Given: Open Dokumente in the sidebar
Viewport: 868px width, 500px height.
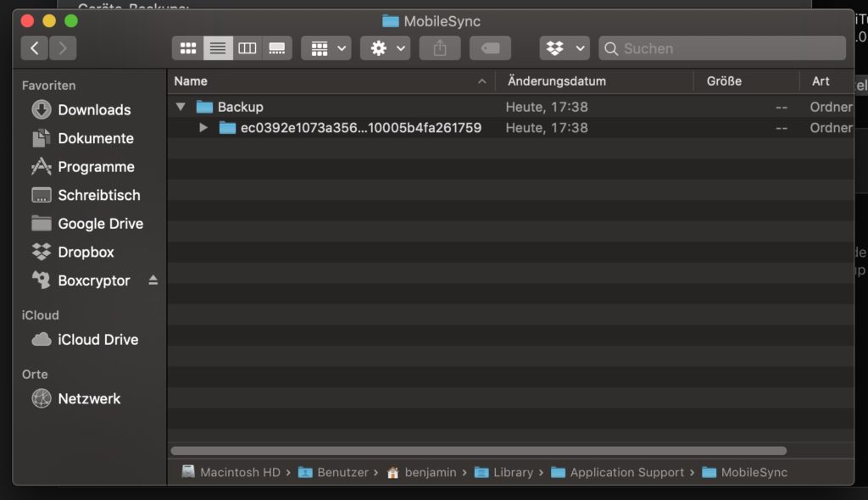Looking at the screenshot, I should [x=82, y=138].
